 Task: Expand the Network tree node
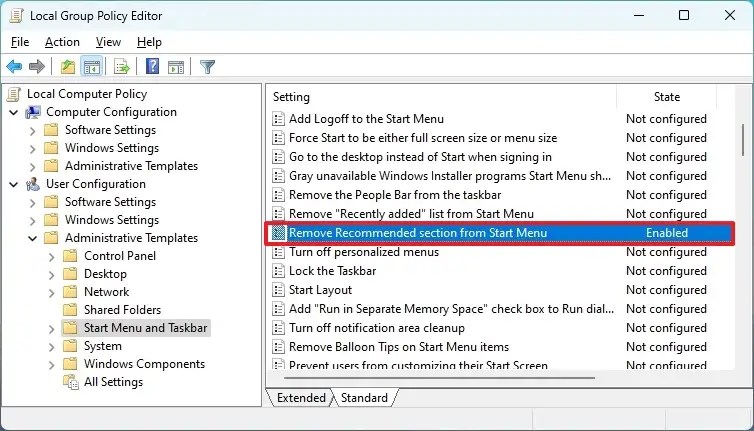click(51, 292)
